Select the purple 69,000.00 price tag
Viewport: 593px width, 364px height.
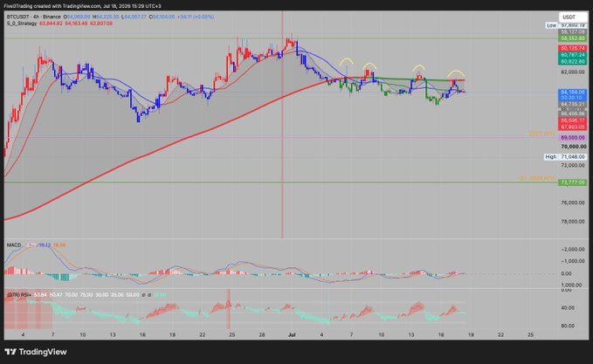(x=573, y=138)
